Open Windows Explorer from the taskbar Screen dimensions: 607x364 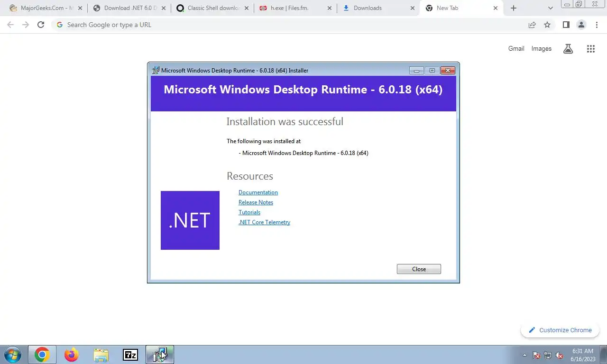[x=101, y=355]
